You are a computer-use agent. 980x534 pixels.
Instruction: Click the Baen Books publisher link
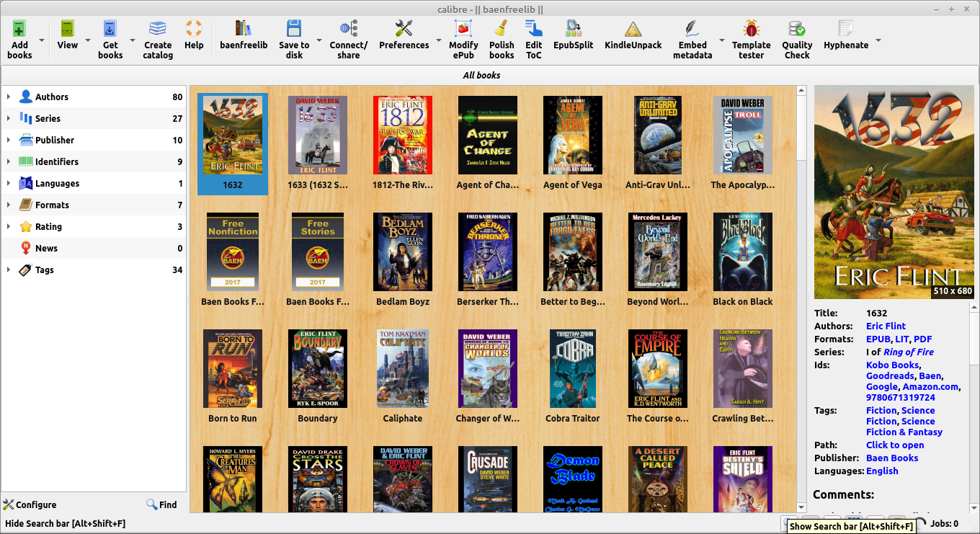(892, 458)
